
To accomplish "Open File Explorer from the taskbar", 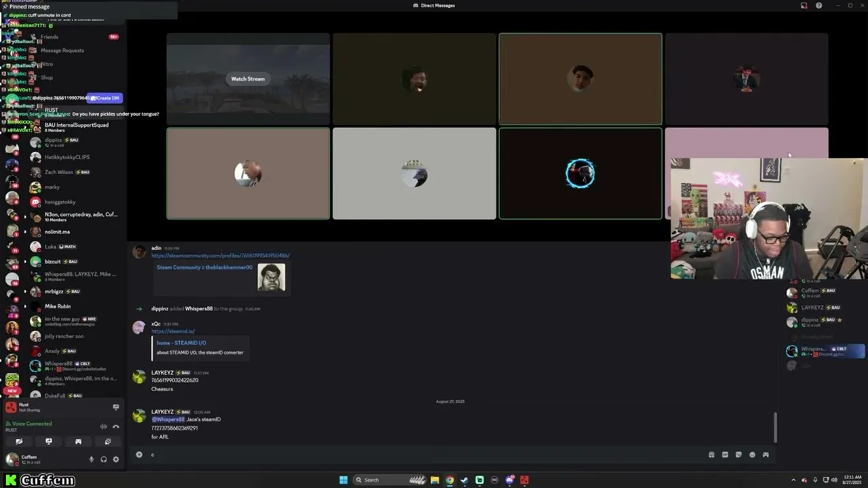I will (x=435, y=480).
